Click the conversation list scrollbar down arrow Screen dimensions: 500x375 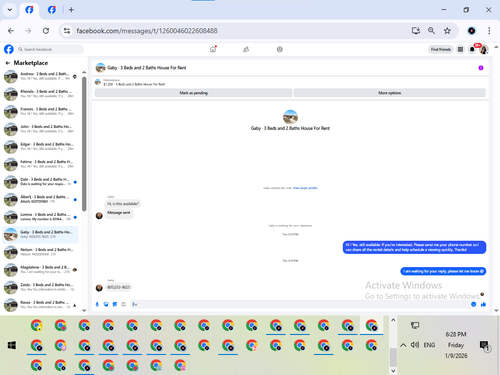pos(84,310)
